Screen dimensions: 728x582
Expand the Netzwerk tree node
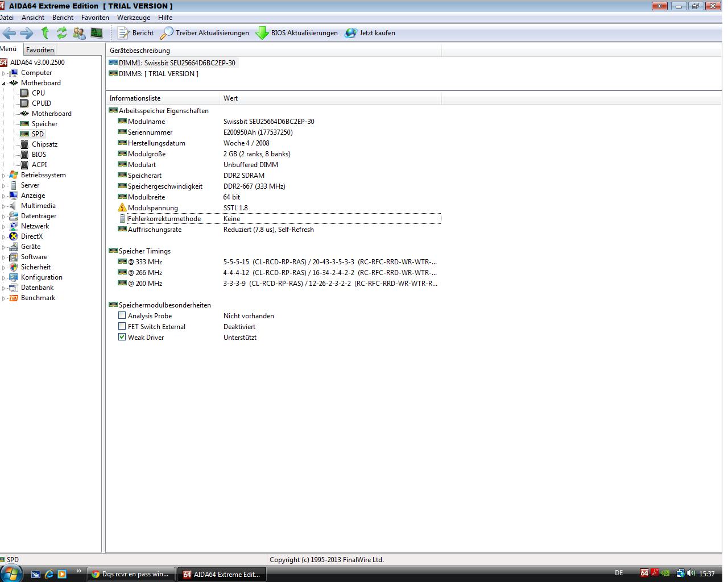point(3,227)
